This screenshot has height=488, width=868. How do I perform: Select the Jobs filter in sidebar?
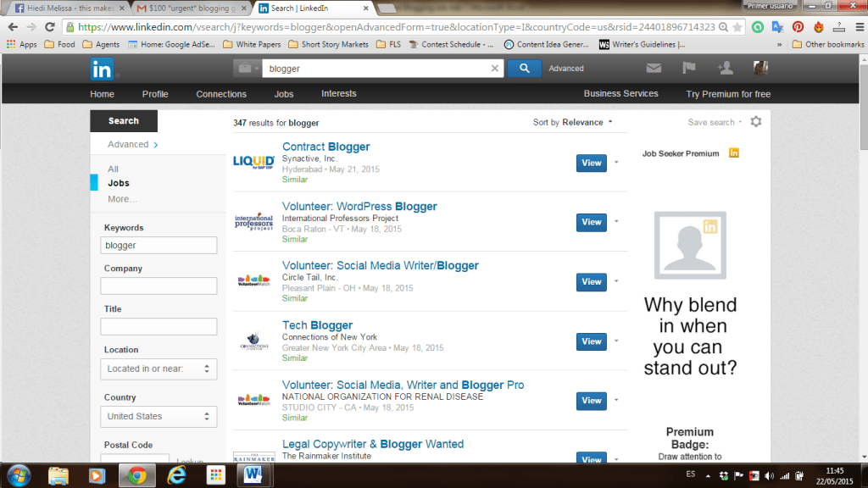tap(119, 183)
